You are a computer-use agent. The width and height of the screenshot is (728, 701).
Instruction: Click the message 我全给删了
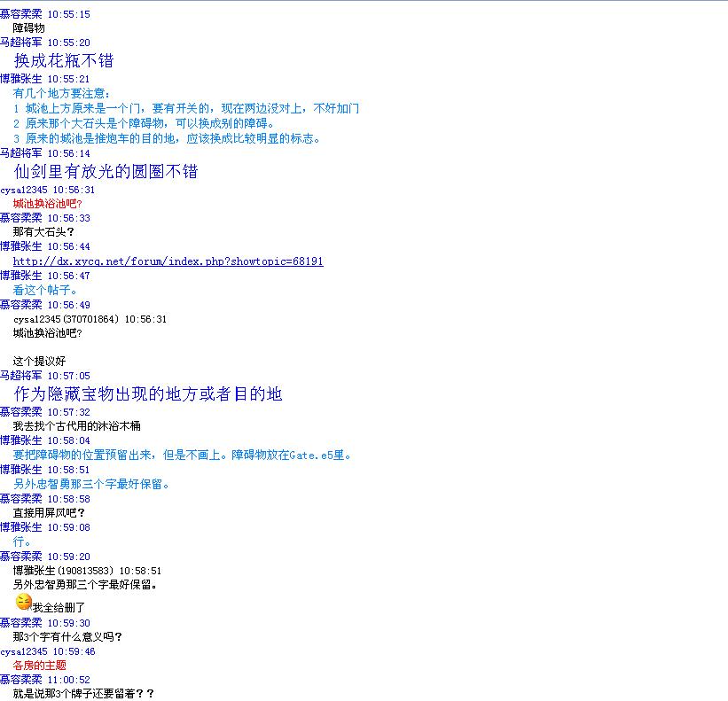click(x=59, y=607)
